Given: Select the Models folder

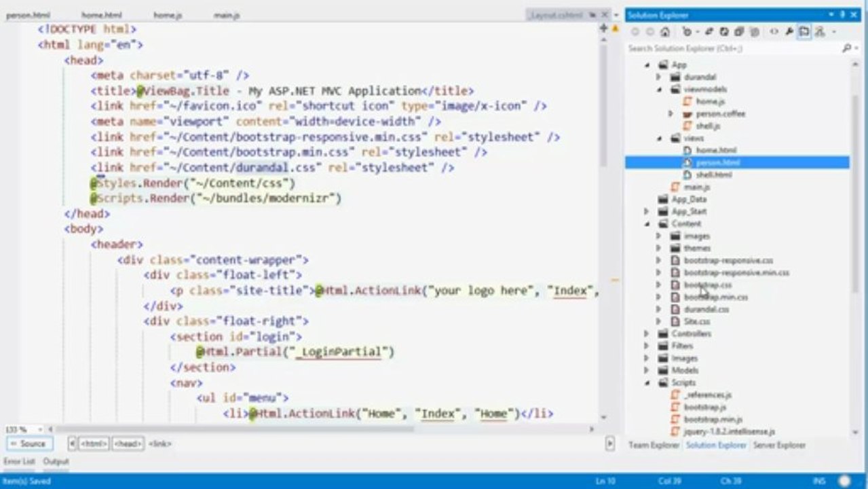Looking at the screenshot, I should (685, 371).
